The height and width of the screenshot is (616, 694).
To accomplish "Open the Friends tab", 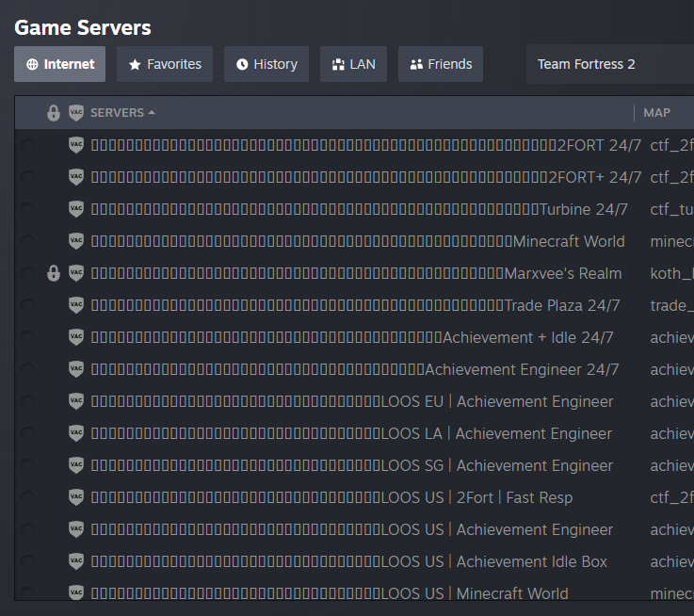I will [441, 64].
